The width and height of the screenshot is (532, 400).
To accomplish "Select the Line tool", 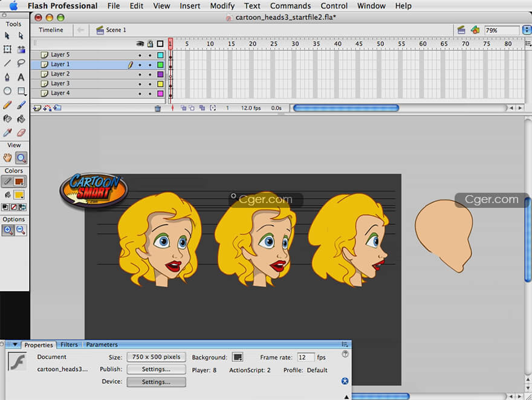I will tap(7, 63).
